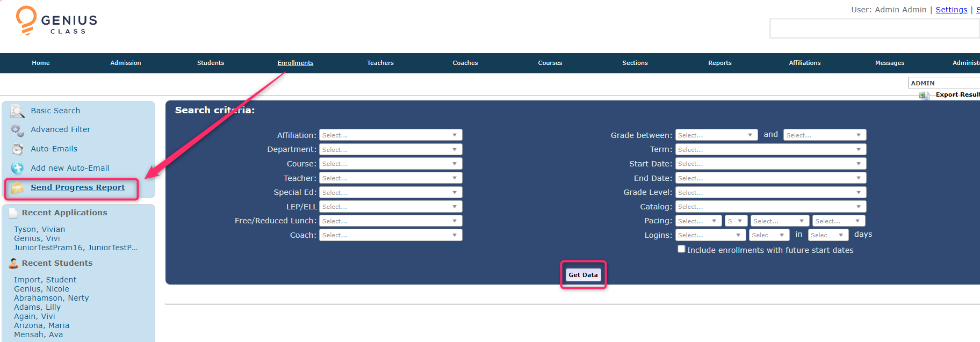
Task: Open the Send Progress Report link
Action: click(77, 187)
